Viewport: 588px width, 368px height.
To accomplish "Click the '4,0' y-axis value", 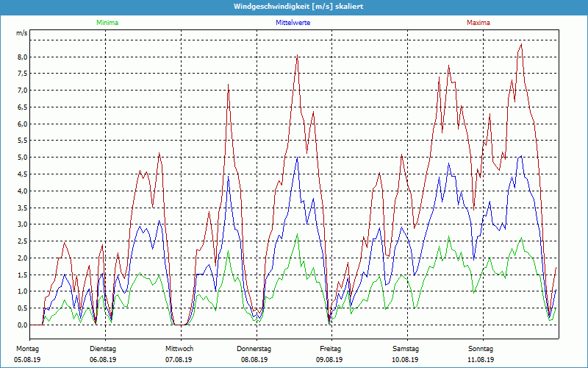I will pos(23,191).
